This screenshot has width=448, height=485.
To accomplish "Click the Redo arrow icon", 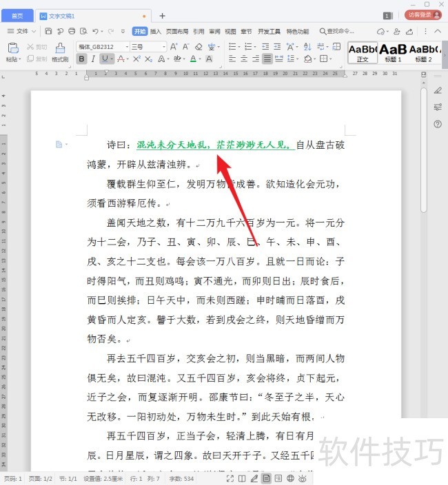I will [x=111, y=31].
